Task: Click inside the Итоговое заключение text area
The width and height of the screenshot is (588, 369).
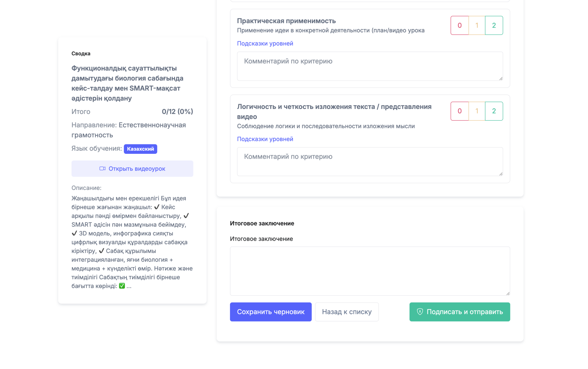Action: click(x=370, y=271)
